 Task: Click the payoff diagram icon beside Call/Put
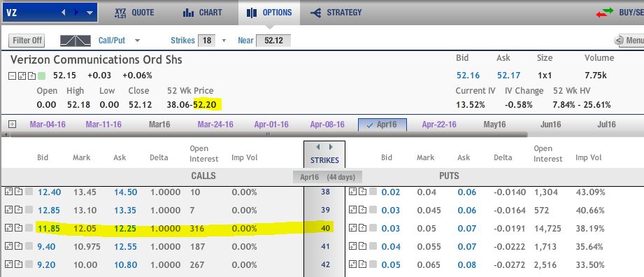coord(75,41)
